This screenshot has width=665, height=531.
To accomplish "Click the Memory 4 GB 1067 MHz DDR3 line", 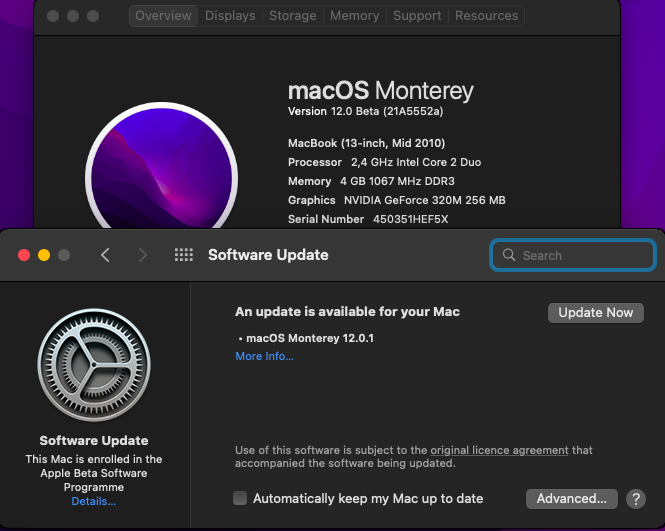I will point(371,181).
